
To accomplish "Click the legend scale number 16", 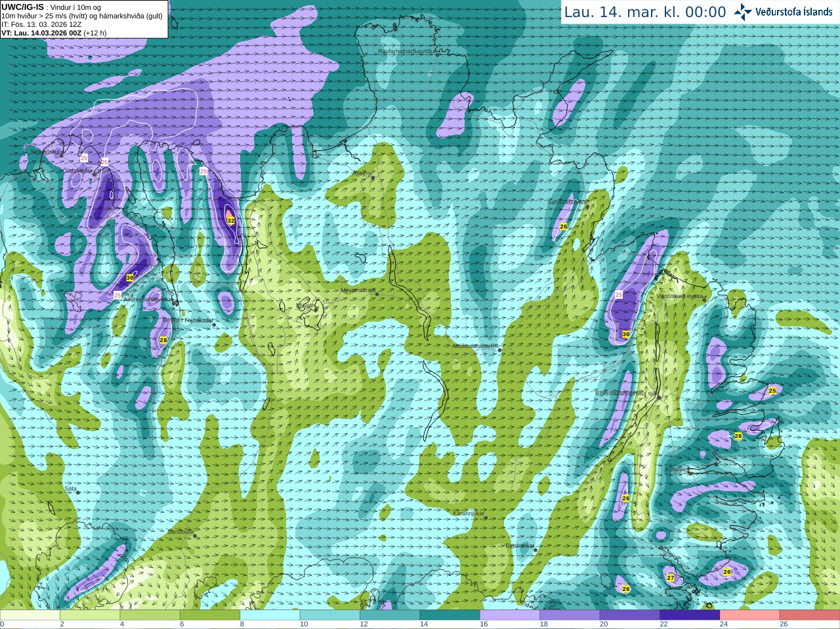I will [x=484, y=624].
